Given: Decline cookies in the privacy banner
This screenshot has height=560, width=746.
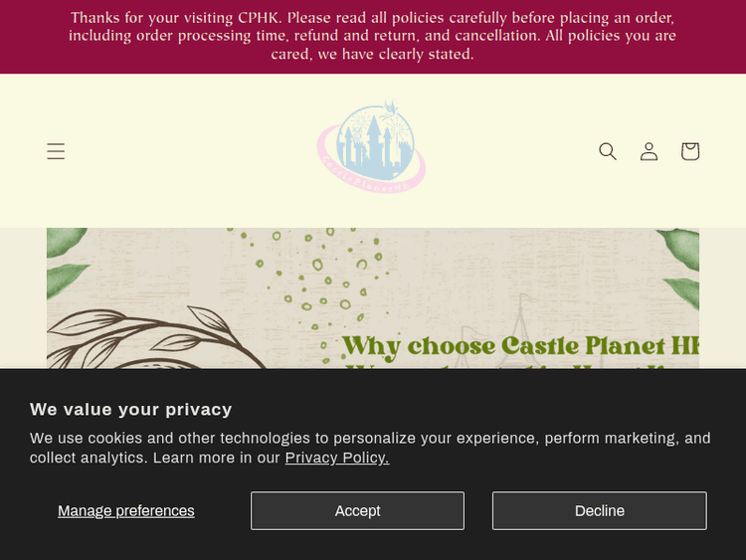Looking at the screenshot, I should (599, 510).
